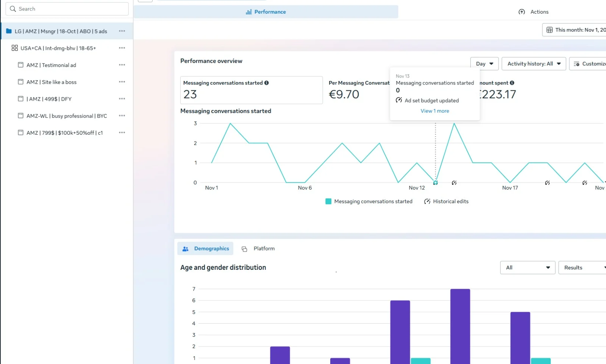Image resolution: width=606 pixels, height=364 pixels.
Task: Select the Performance tab
Action: pyautogui.click(x=266, y=12)
